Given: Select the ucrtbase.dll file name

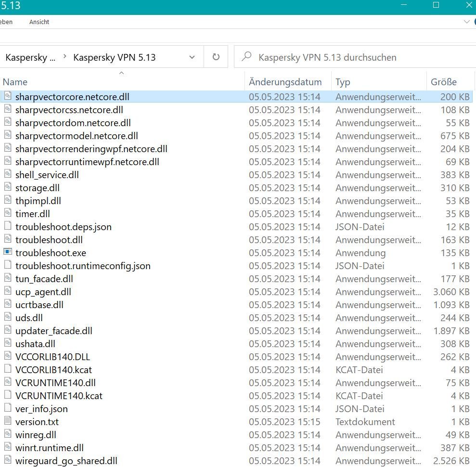Looking at the screenshot, I should (39, 305).
